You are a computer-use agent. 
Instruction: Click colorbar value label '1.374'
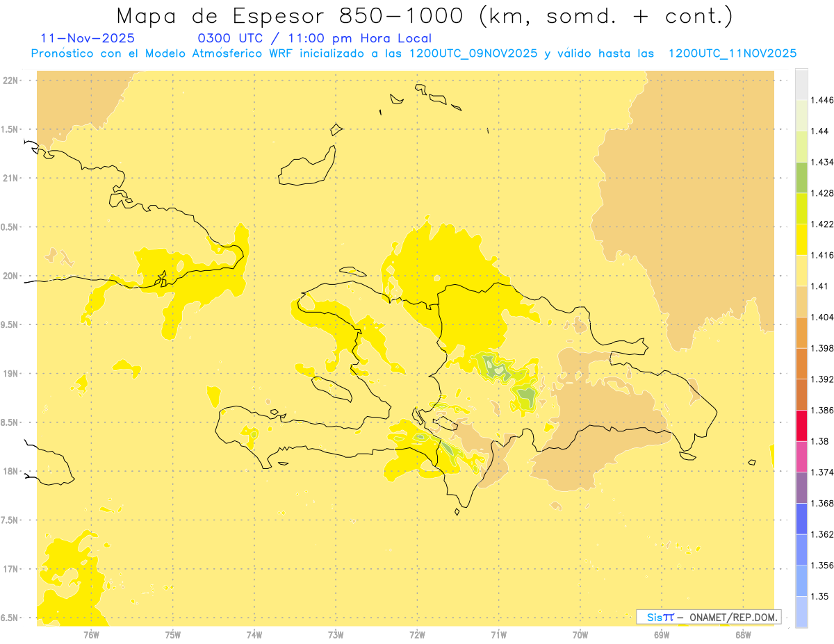824,472
